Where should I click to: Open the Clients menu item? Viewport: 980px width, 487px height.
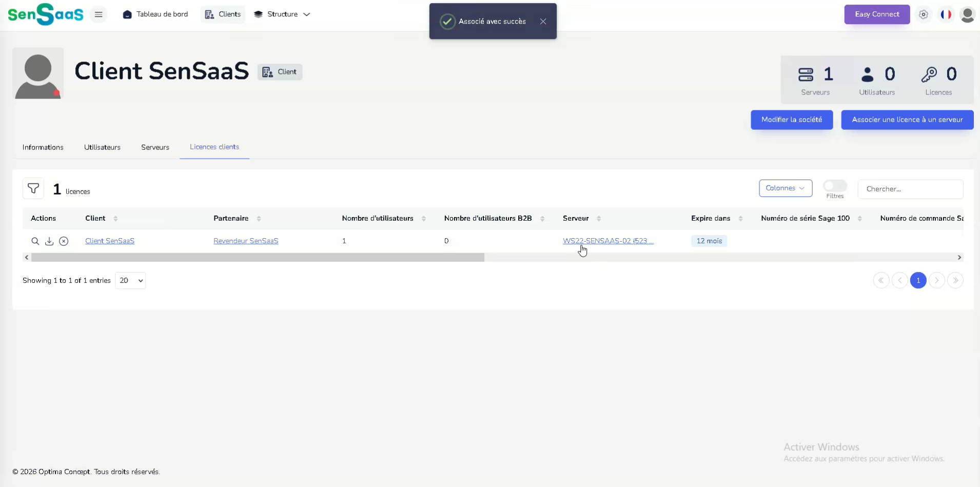click(x=223, y=14)
